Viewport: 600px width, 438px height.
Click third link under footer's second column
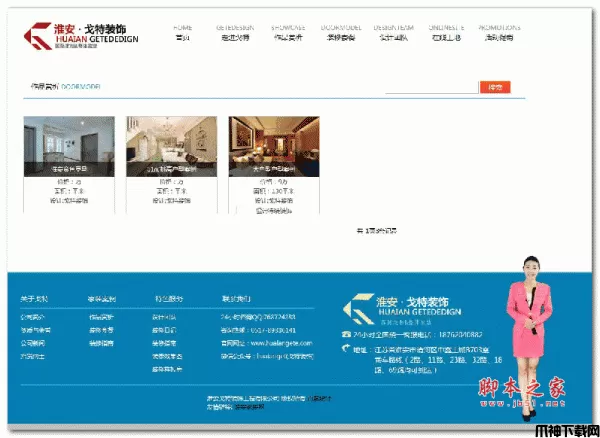click(101, 343)
